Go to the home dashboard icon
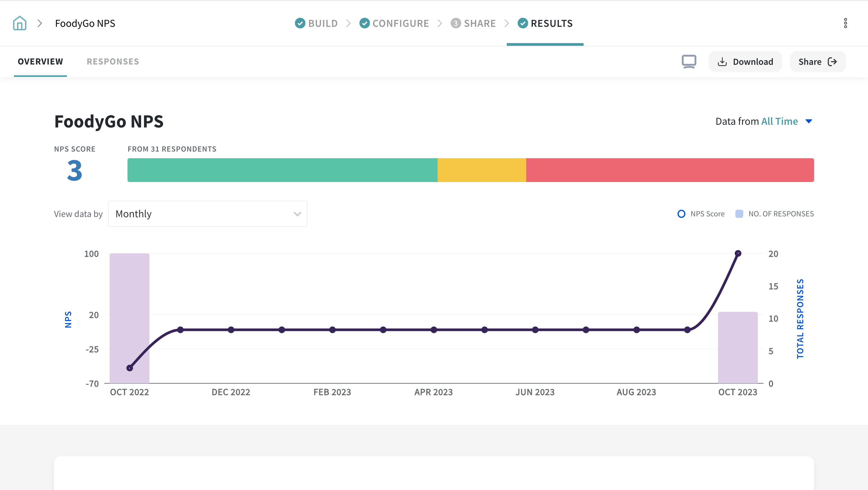Viewport: 868px width, 490px height. pyautogui.click(x=20, y=23)
